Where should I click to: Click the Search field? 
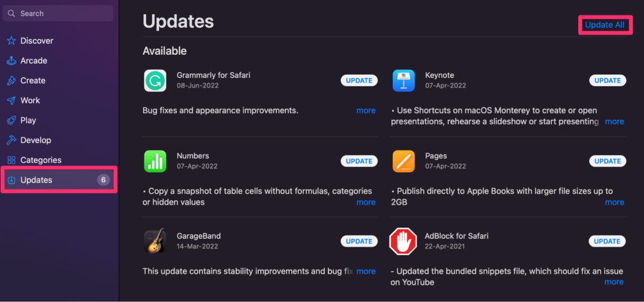(58, 14)
